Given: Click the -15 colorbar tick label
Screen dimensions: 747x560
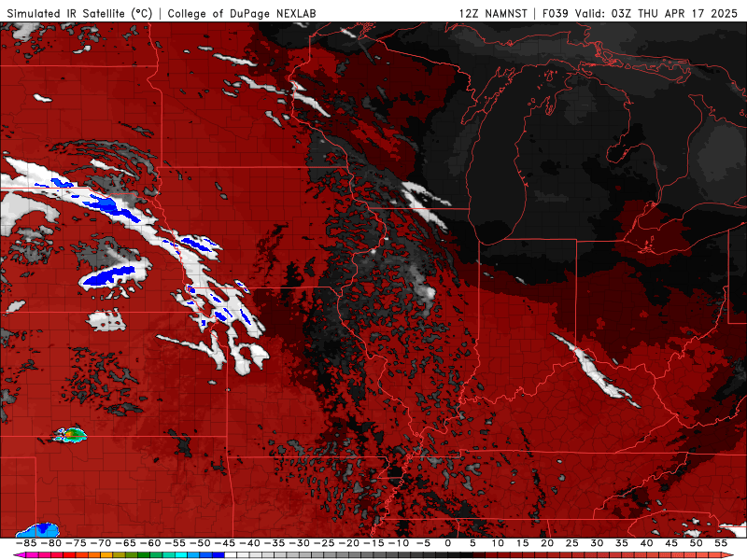Looking at the screenshot, I should 374,543.
